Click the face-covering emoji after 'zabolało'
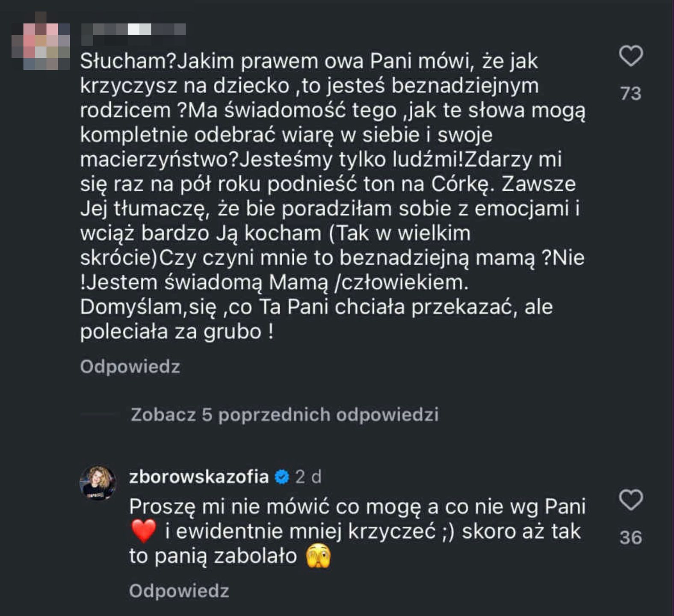 click(x=319, y=557)
